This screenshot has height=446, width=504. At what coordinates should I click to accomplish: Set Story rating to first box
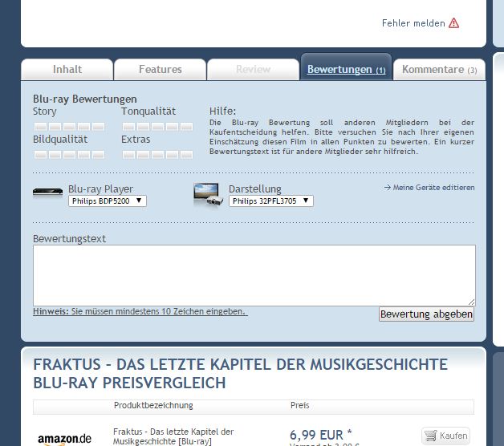click(x=40, y=127)
